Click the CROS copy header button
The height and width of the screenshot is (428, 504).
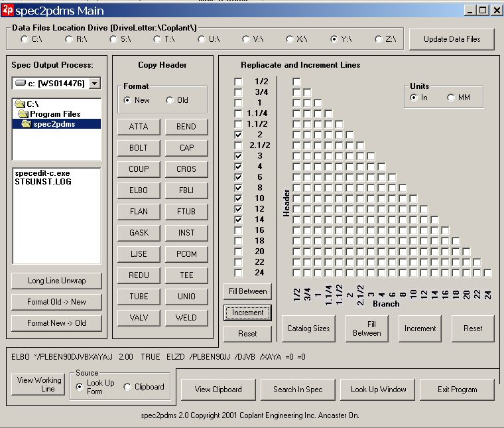[186, 169]
